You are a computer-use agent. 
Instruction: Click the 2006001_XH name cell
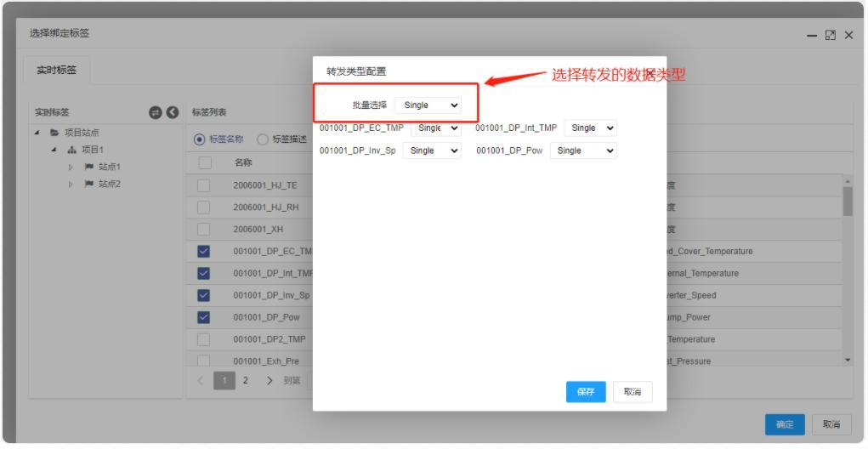click(258, 230)
